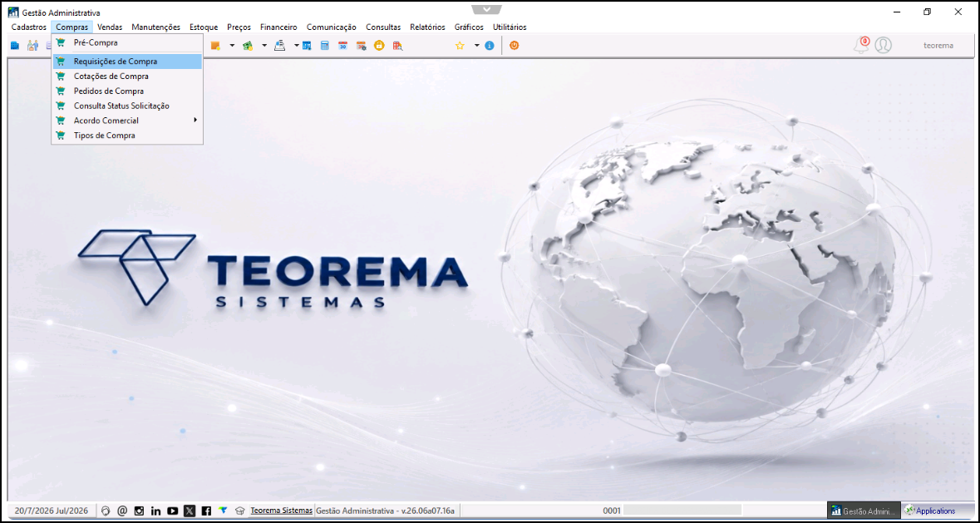Expand the Acordo Comercial submenu
The width and height of the screenshot is (980, 523).
pos(127,121)
